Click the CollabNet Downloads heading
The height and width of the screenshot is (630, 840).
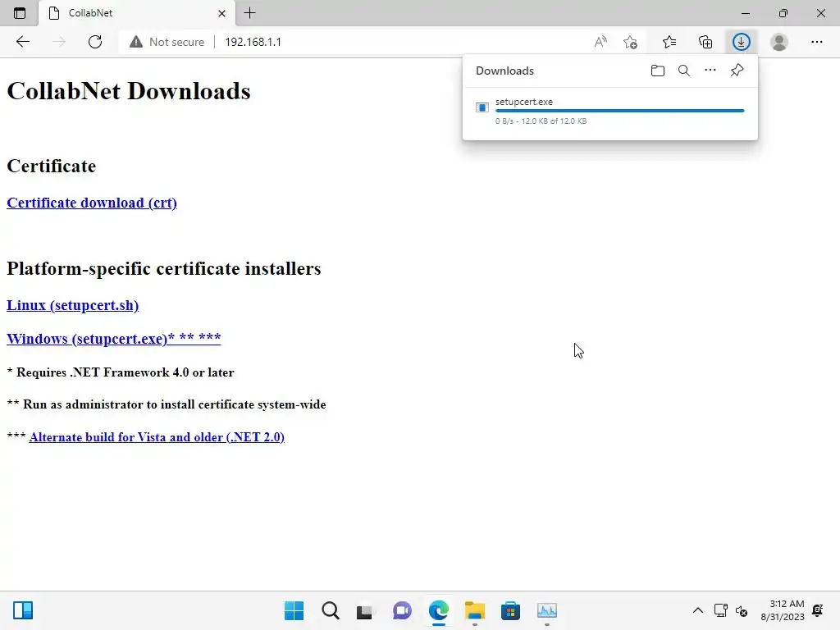pyautogui.click(x=129, y=91)
